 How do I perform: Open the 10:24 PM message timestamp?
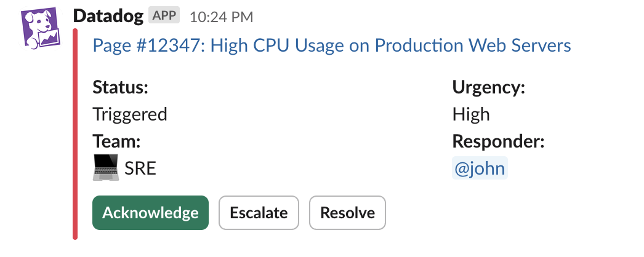click(x=222, y=17)
